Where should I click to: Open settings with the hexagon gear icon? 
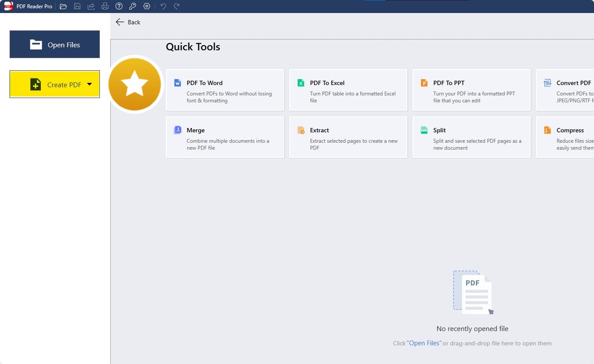pos(147,7)
